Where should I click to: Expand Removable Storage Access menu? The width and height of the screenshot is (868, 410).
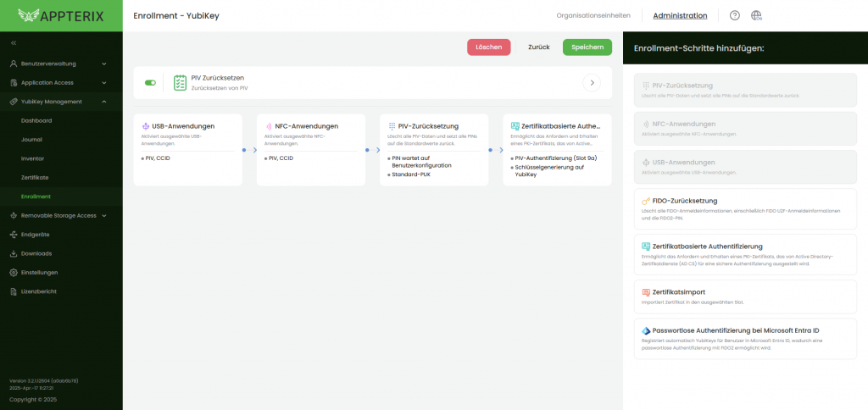click(x=103, y=215)
